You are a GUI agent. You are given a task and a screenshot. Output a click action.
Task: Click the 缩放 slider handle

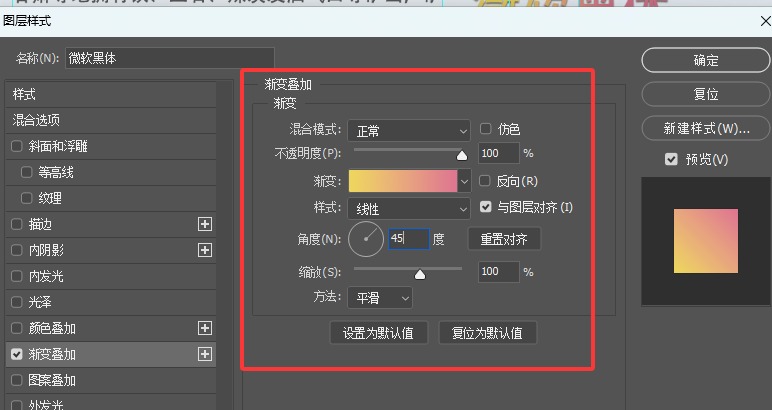click(x=419, y=274)
